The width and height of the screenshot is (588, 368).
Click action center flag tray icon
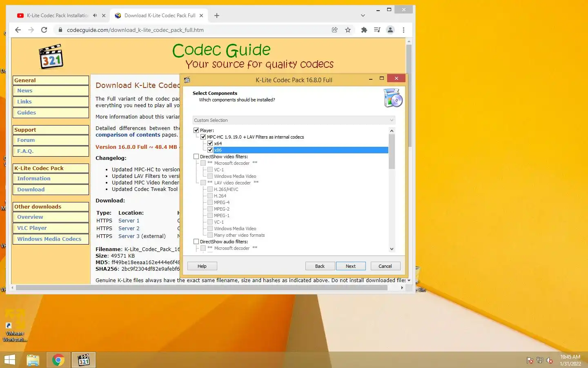point(530,360)
